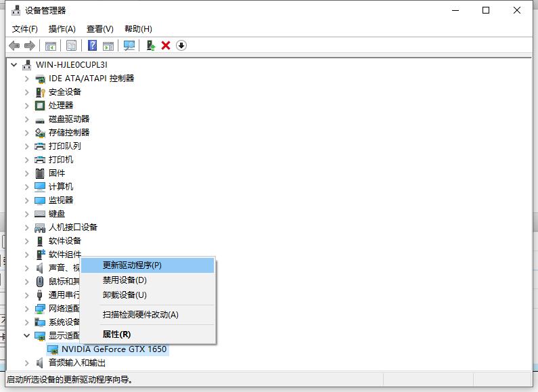The width and height of the screenshot is (538, 392).
Task: Click the 安全设备 key icon
Action: click(40, 92)
